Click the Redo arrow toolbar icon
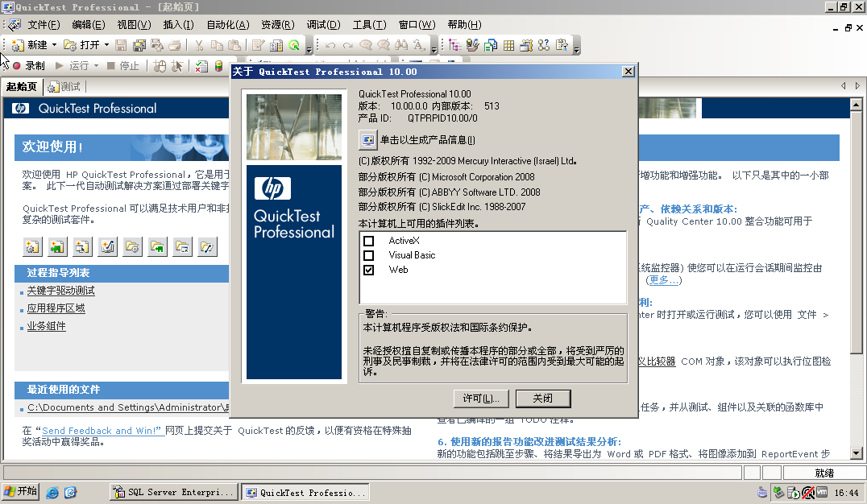The width and height of the screenshot is (867, 504). [348, 45]
